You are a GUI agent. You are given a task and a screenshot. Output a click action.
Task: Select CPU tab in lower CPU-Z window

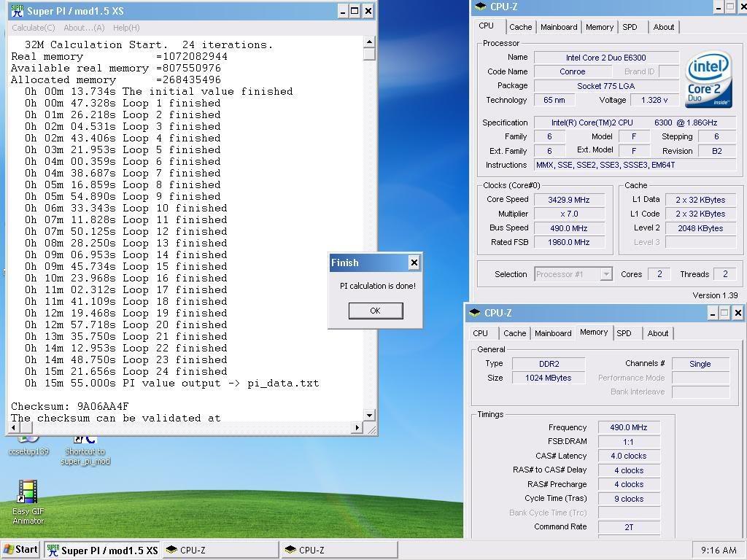(480, 333)
